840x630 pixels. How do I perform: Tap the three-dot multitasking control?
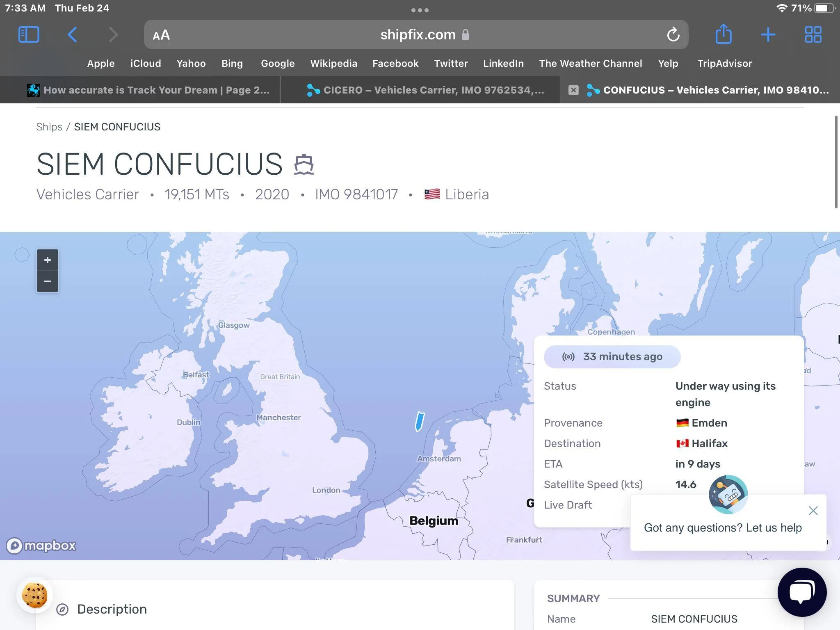[420, 10]
